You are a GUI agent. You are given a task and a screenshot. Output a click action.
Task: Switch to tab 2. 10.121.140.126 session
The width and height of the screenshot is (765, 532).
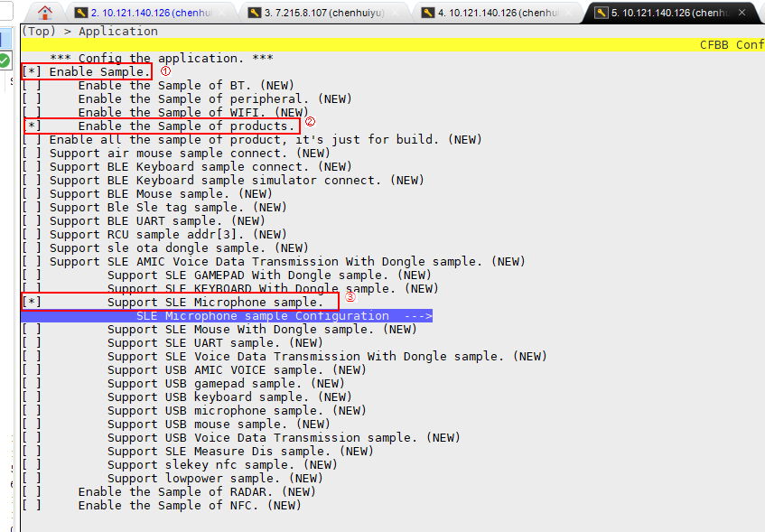pyautogui.click(x=154, y=13)
